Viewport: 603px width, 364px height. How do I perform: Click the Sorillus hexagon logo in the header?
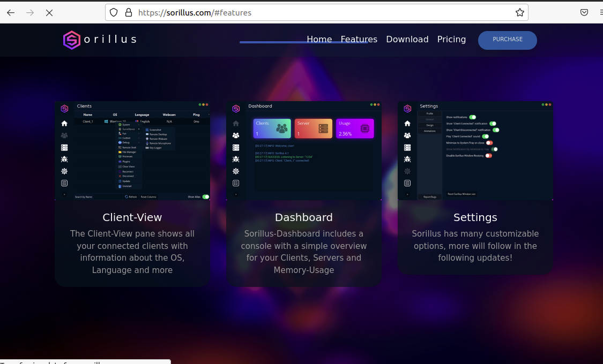pyautogui.click(x=72, y=40)
